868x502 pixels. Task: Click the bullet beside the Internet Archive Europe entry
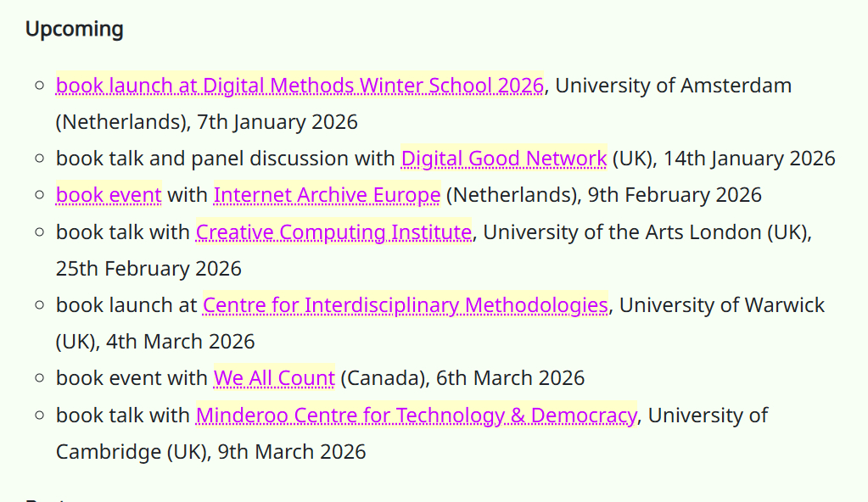(x=39, y=195)
